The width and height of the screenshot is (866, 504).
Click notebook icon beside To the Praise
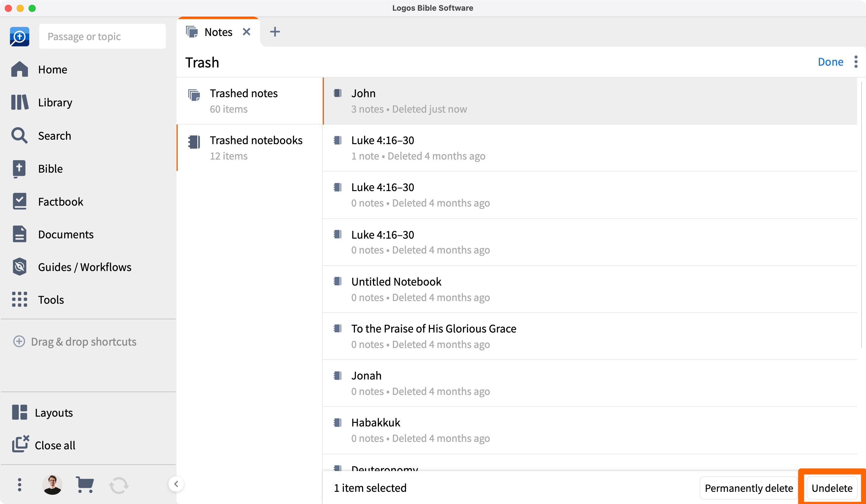pyautogui.click(x=338, y=328)
